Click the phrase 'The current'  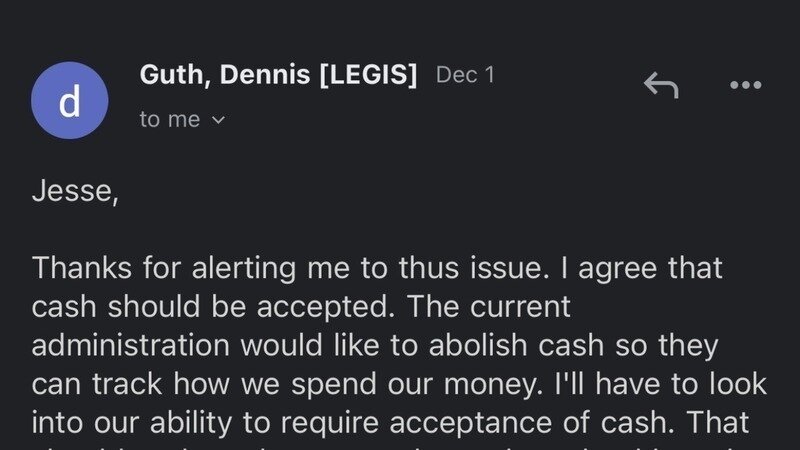click(x=488, y=307)
